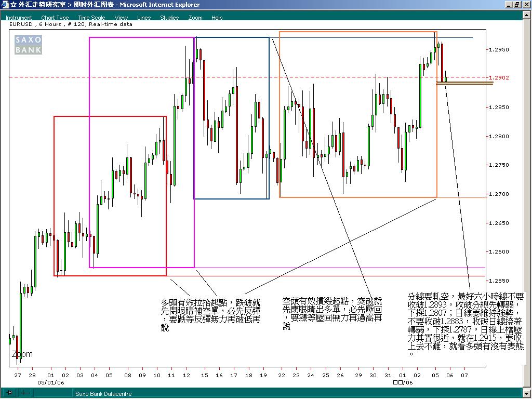Click the Internet Explorer icon in title bar

click(5, 5)
